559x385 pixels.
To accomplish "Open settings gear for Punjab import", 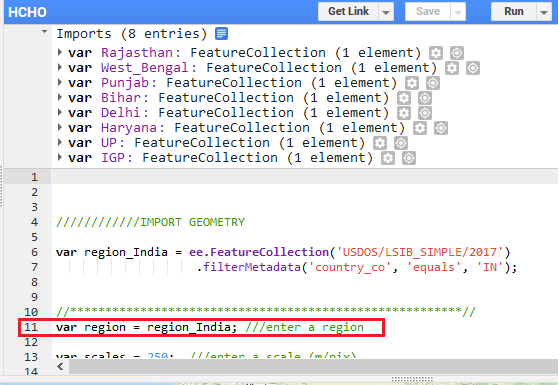I will click(412, 83).
